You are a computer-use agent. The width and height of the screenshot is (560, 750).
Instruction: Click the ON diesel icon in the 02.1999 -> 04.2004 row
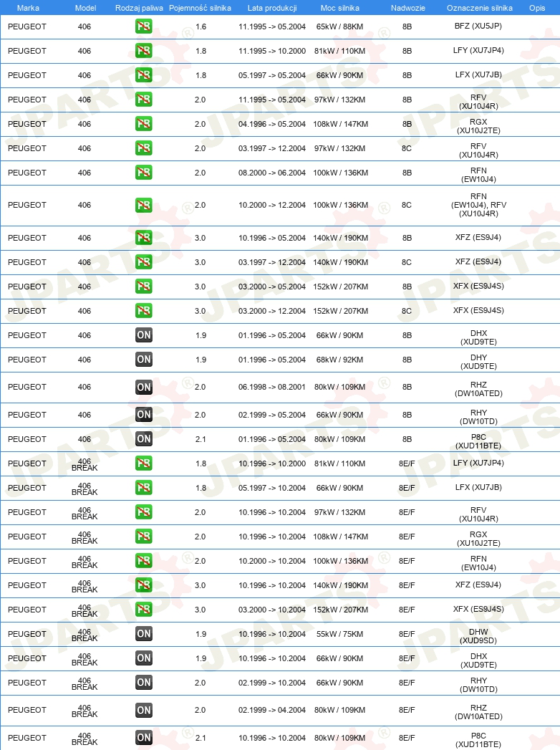point(143,711)
